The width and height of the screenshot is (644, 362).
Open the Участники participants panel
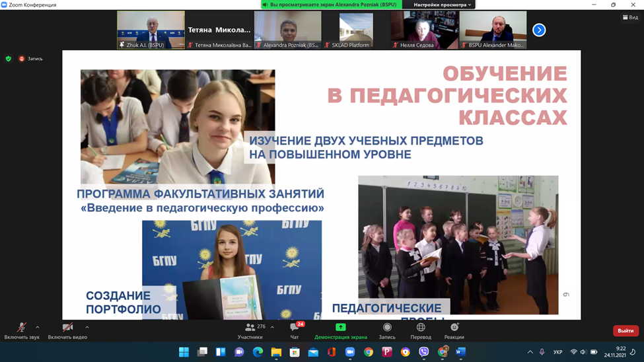[x=250, y=331]
